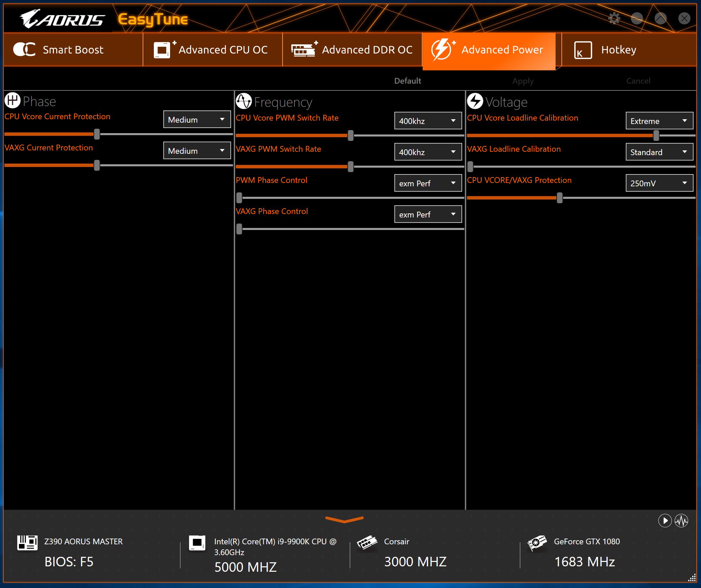The width and height of the screenshot is (701, 588).
Task: Click VAXG PWM Switch Rate slider handle
Action: tap(351, 167)
